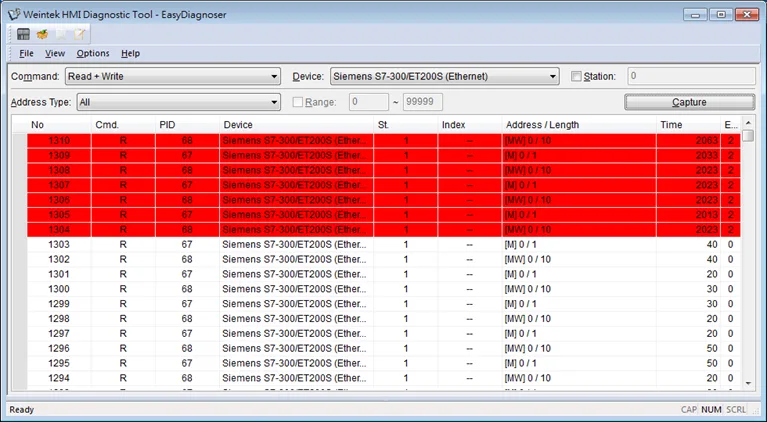Click the Capture button
The width and height of the screenshot is (767, 422).
[x=690, y=102]
